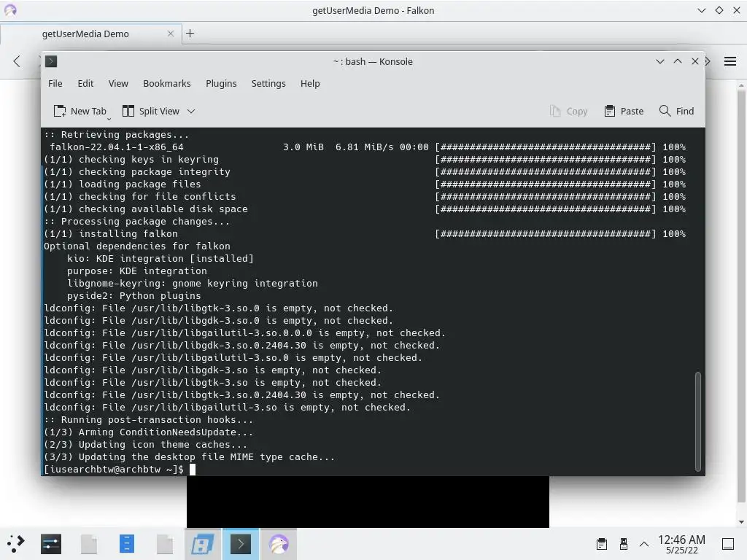Click '(2/3) Updating icon theme caches...' line

click(x=146, y=444)
